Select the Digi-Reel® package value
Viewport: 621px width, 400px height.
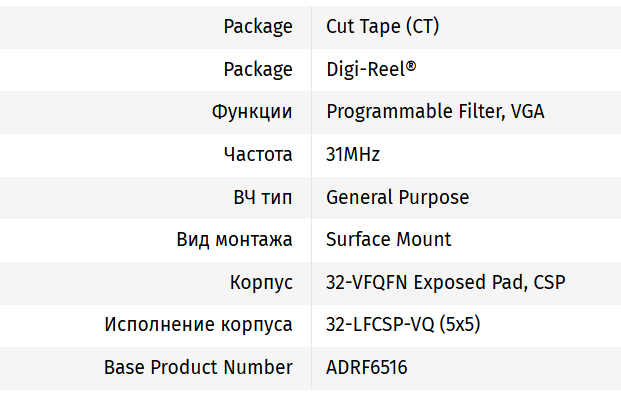371,69
